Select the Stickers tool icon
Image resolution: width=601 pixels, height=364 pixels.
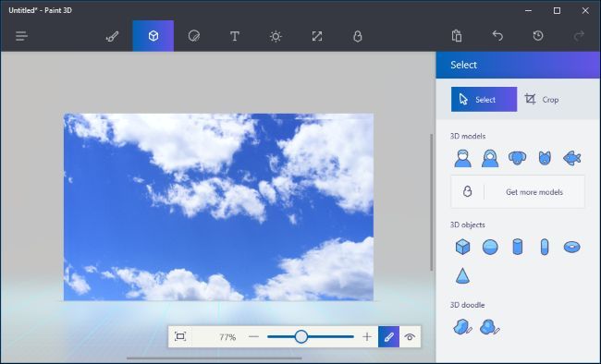194,36
